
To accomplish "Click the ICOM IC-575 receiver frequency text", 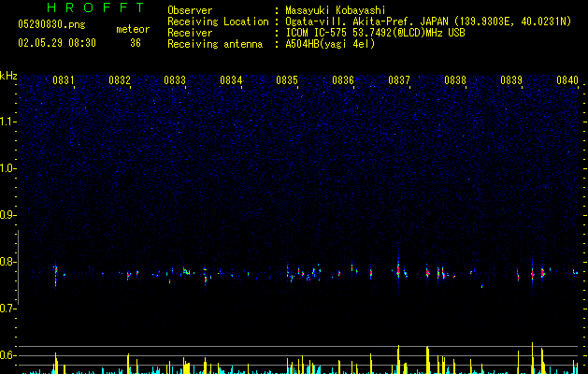I will pyautogui.click(x=375, y=33).
